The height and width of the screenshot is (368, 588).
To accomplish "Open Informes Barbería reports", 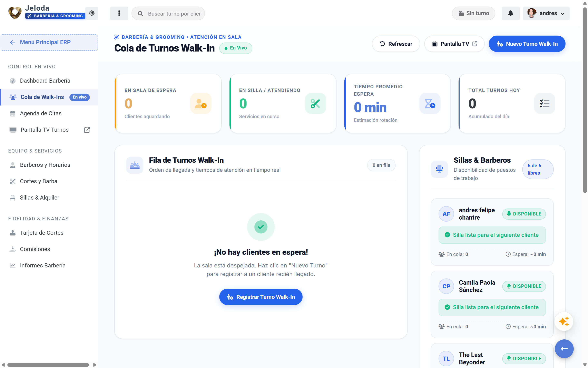I will tap(49, 266).
